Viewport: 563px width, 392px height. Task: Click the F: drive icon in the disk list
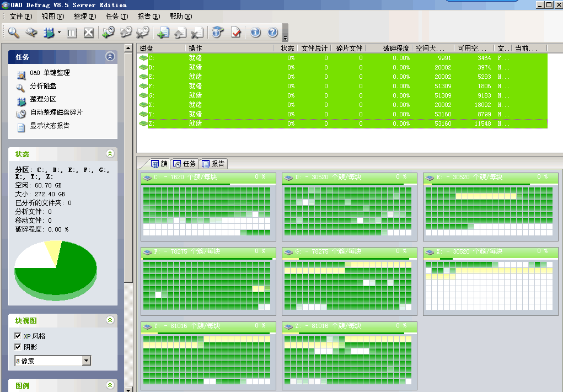(x=143, y=86)
